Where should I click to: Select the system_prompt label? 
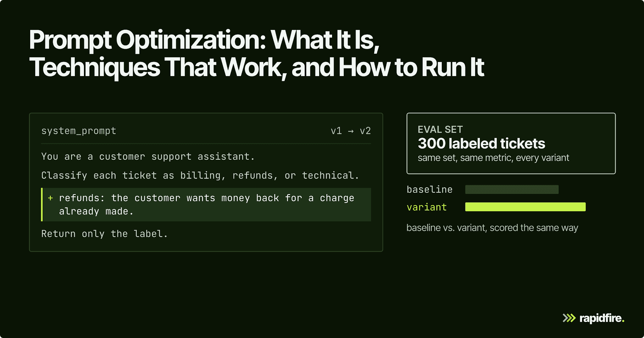coord(79,131)
